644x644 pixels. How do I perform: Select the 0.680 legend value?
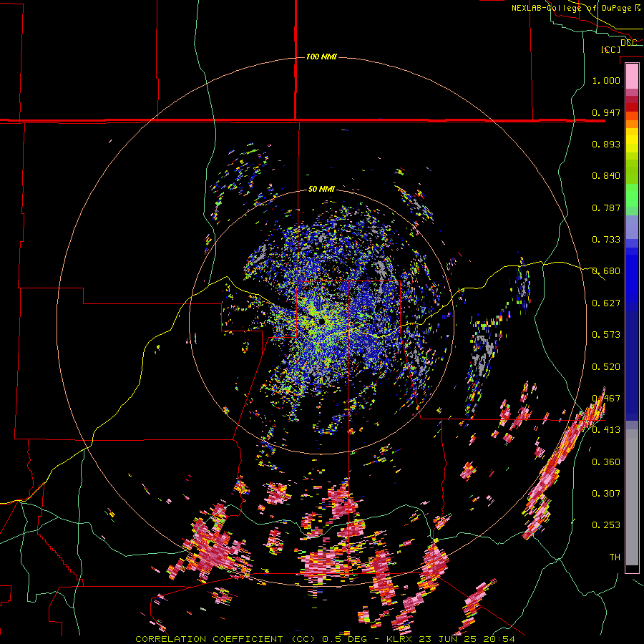click(x=606, y=271)
